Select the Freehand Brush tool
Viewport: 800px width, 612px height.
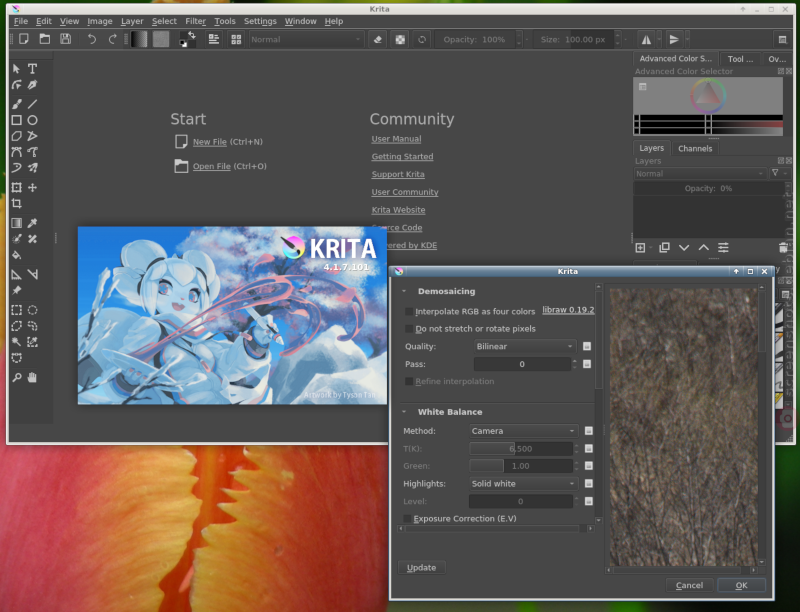pyautogui.click(x=16, y=104)
